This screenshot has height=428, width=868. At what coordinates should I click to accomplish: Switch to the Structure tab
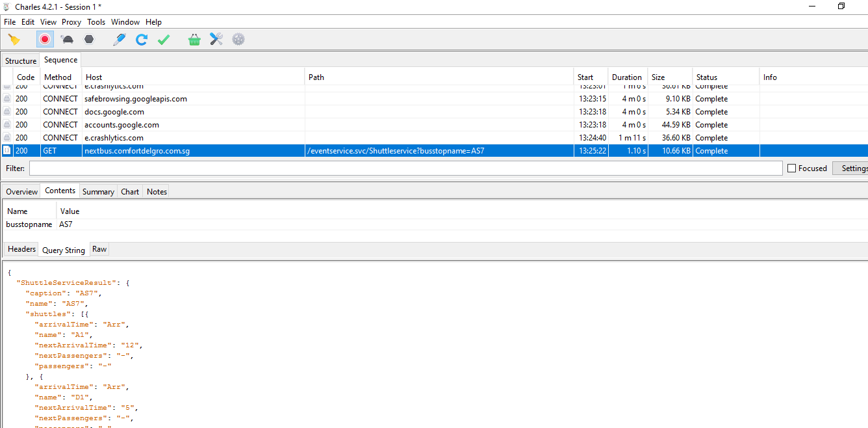(20, 60)
